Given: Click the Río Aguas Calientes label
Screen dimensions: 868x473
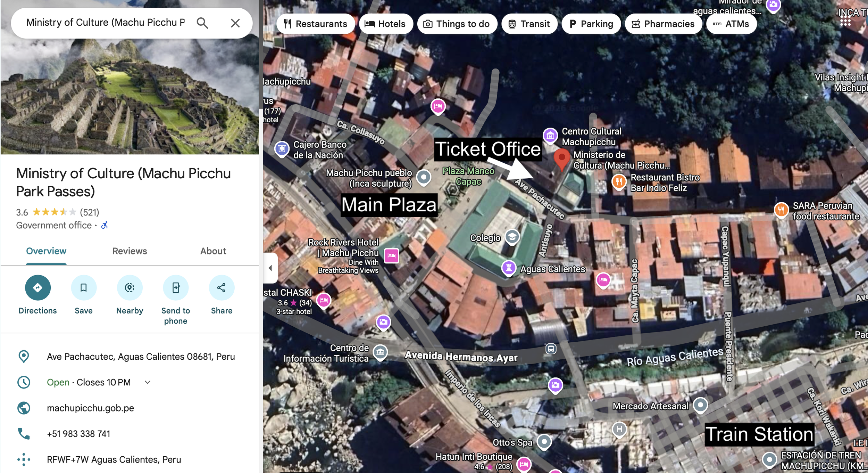Looking at the screenshot, I should pos(675,357).
